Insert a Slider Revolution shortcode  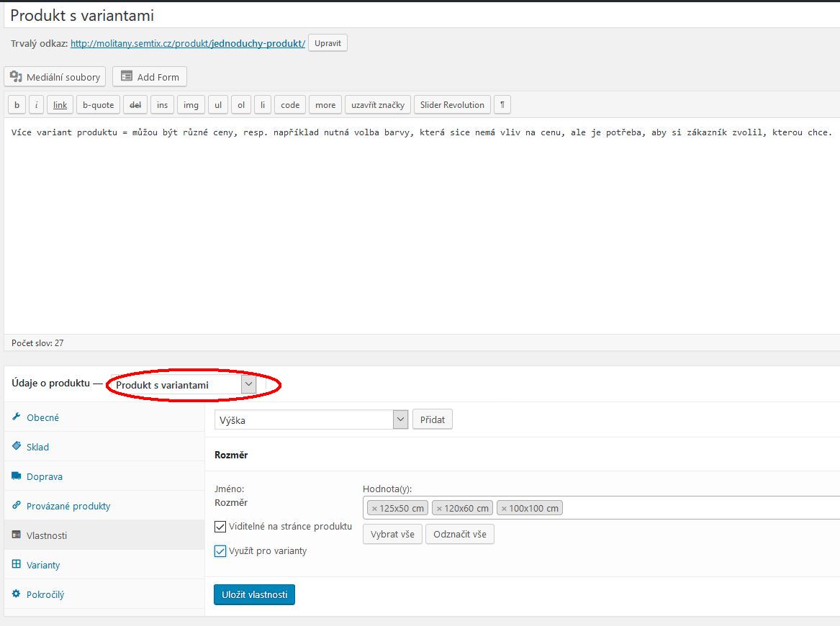(452, 105)
